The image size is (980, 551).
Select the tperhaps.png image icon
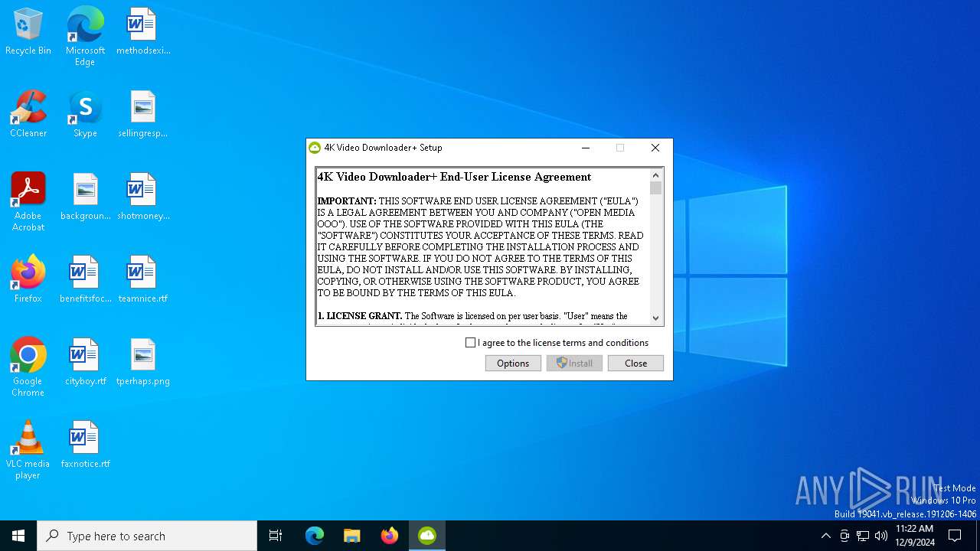pyautogui.click(x=143, y=362)
